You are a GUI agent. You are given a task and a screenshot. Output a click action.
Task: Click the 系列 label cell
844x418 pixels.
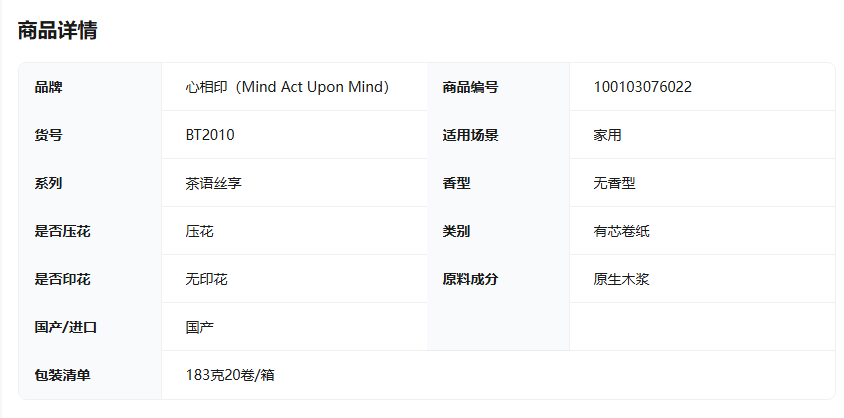90,182
